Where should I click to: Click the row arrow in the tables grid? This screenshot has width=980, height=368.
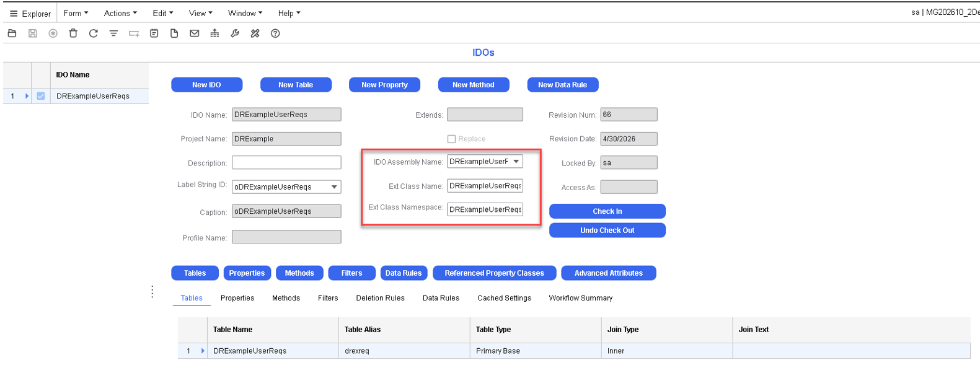(x=203, y=351)
